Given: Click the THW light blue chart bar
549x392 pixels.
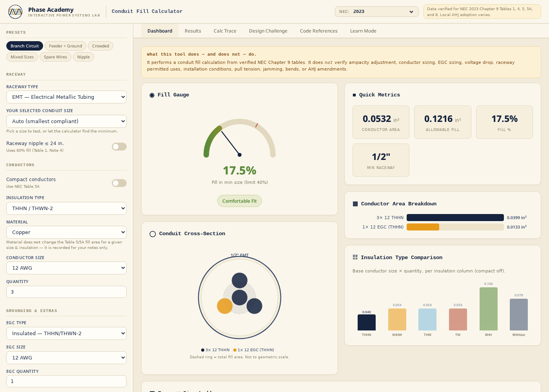Looking at the screenshot, I should pos(427,319).
